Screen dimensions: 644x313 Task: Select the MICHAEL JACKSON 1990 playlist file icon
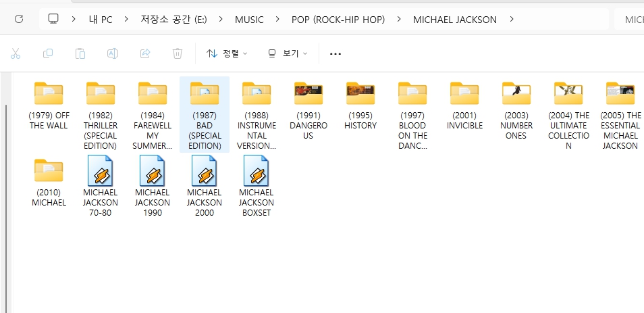click(153, 170)
